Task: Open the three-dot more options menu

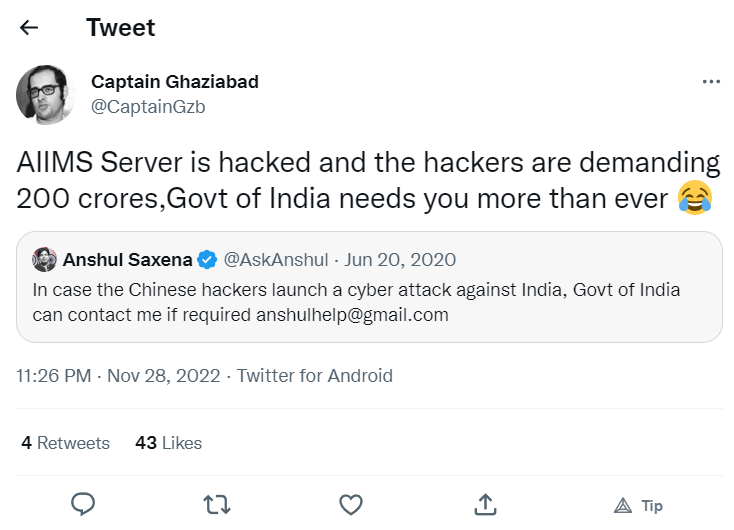Action: click(711, 82)
